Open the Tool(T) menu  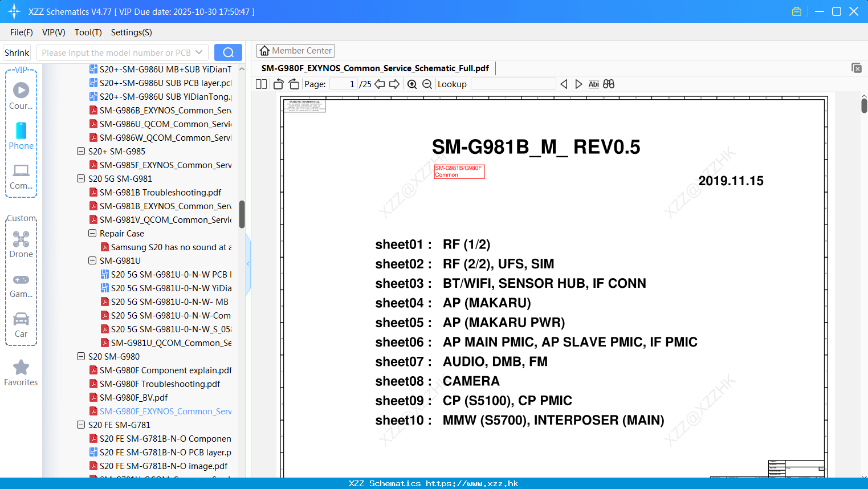click(x=88, y=32)
